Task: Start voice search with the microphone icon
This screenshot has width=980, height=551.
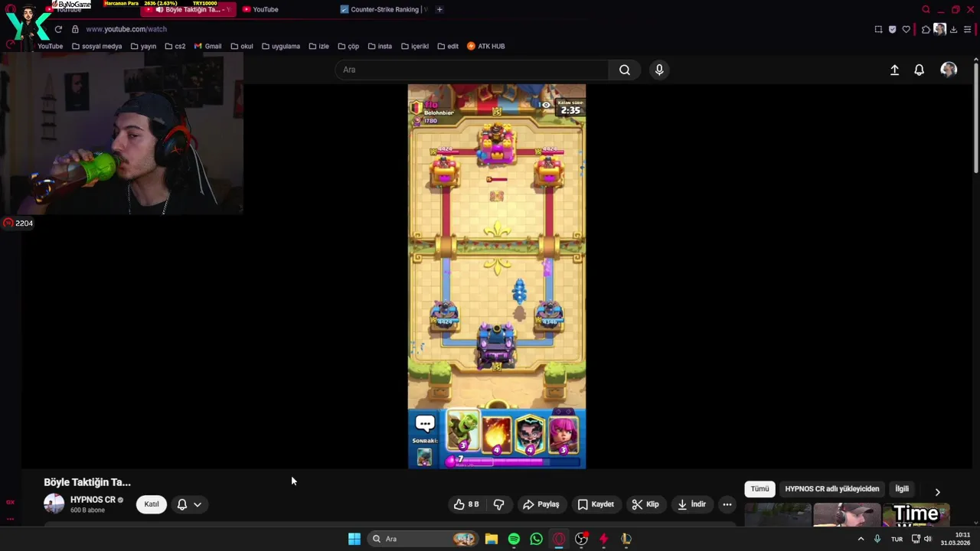Action: pos(659,70)
